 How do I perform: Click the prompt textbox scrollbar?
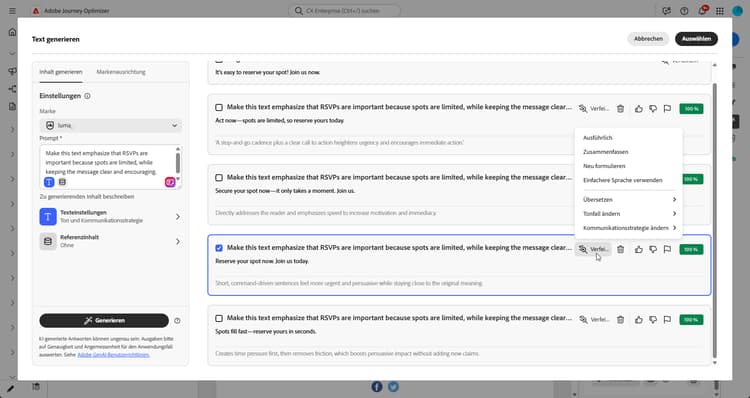178,163
